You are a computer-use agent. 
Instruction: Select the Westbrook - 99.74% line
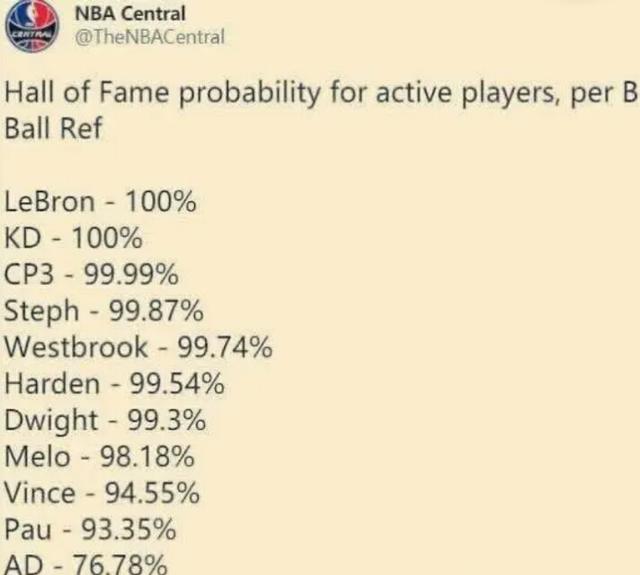138,347
